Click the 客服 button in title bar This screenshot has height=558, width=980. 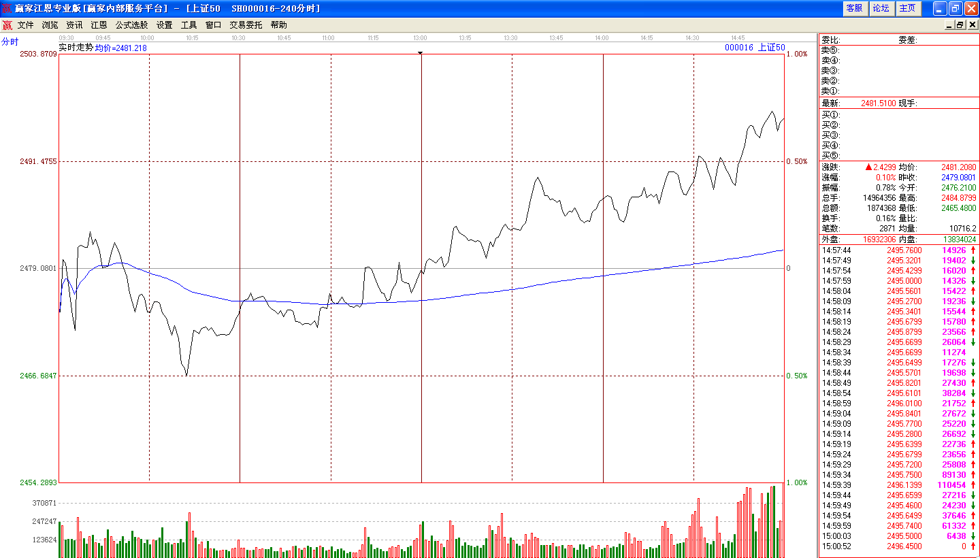[x=854, y=8]
